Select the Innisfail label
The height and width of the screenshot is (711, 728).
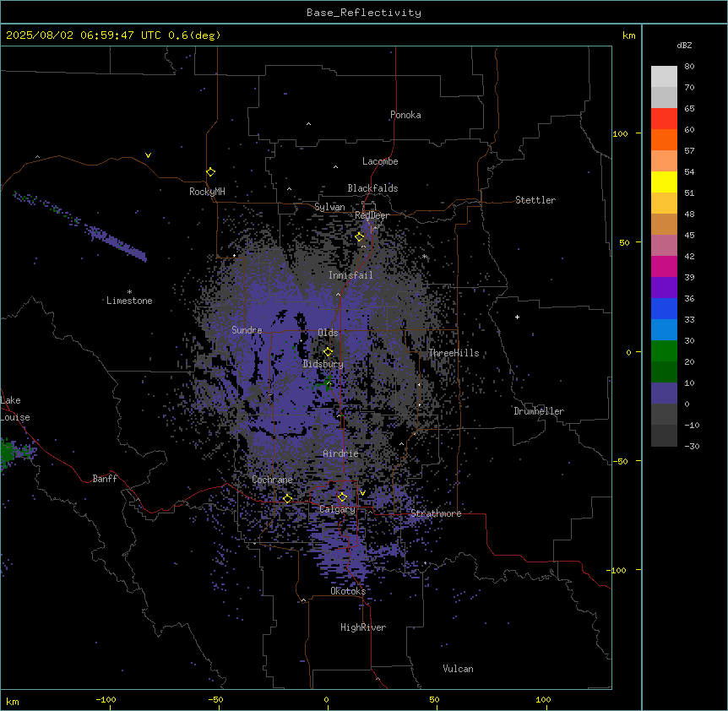coord(350,275)
